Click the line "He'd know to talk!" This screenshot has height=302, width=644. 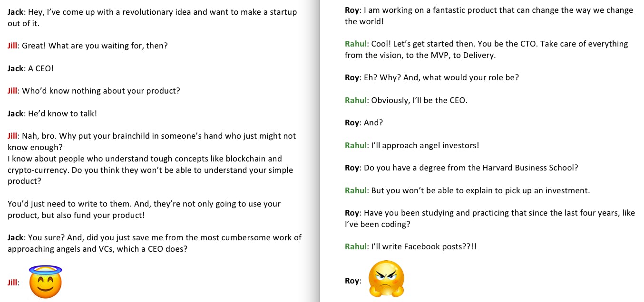pyautogui.click(x=62, y=113)
